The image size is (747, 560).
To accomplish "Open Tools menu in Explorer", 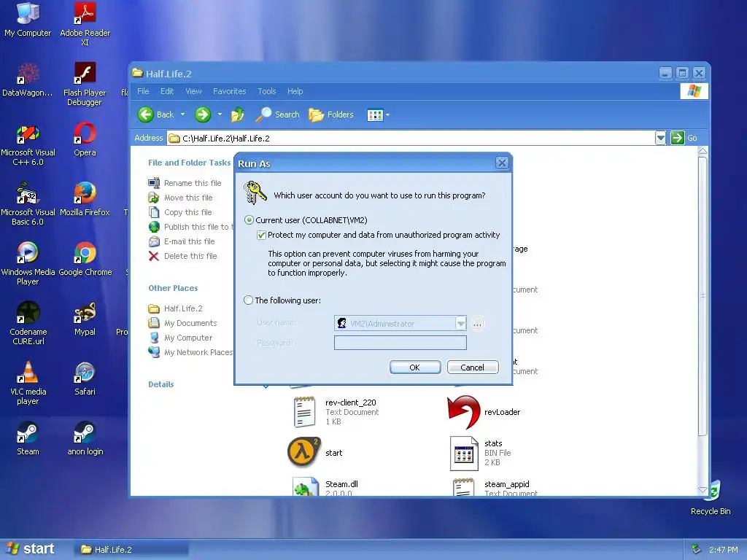I will 267,91.
